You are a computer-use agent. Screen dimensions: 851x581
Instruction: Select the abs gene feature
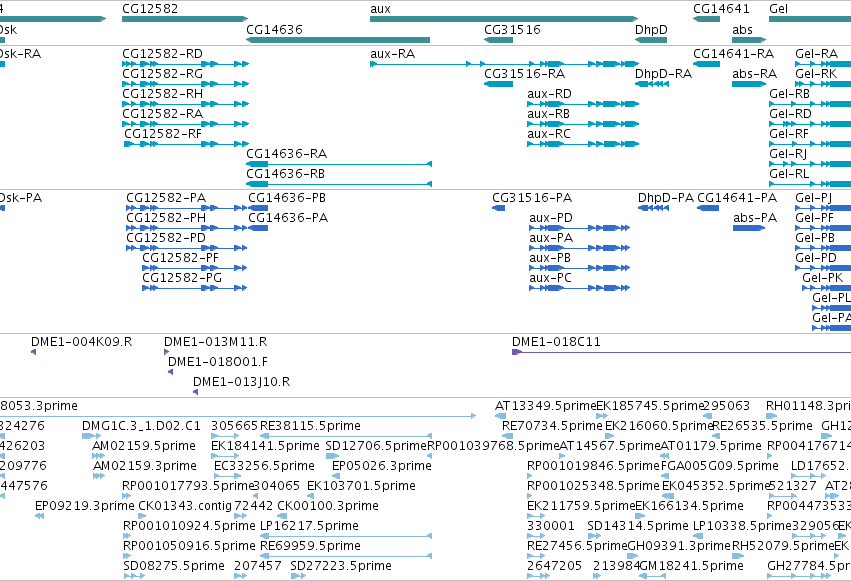(749, 40)
